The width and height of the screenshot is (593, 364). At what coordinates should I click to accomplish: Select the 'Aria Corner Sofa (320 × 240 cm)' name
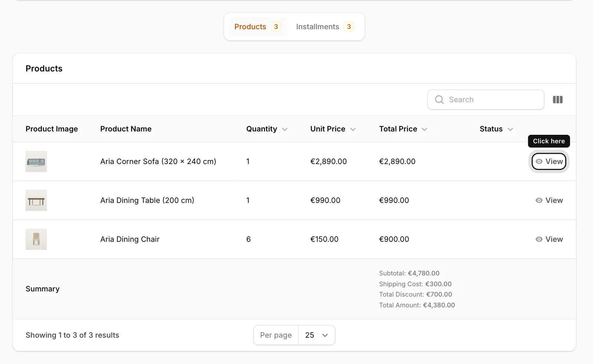click(x=158, y=161)
